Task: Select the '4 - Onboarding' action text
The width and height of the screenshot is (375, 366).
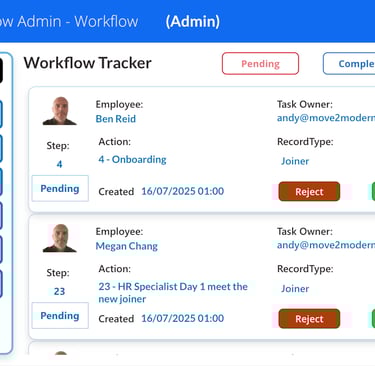Action: click(132, 159)
